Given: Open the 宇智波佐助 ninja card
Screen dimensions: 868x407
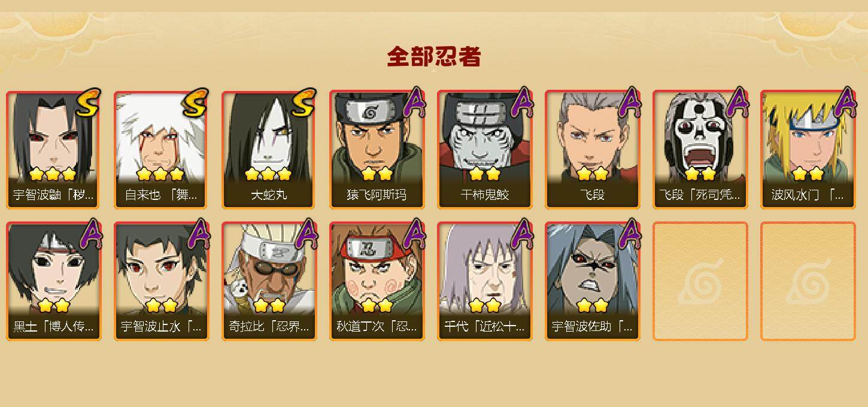Looking at the screenshot, I should (593, 281).
